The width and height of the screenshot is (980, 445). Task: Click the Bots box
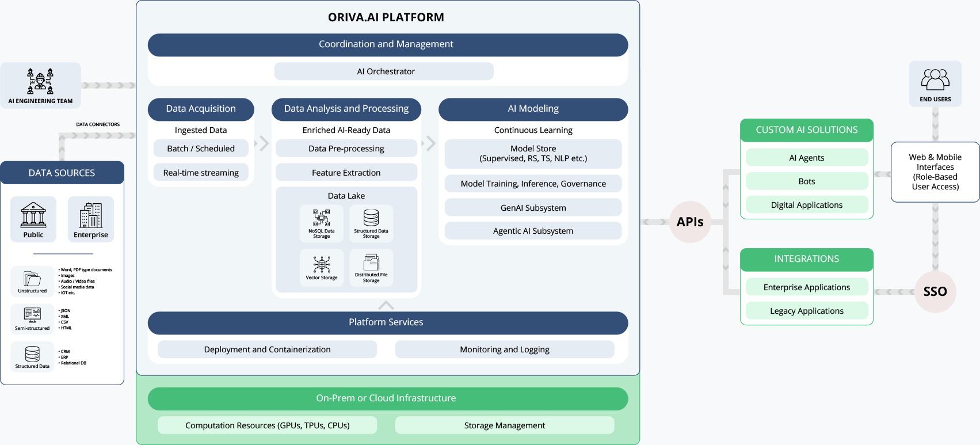point(807,181)
